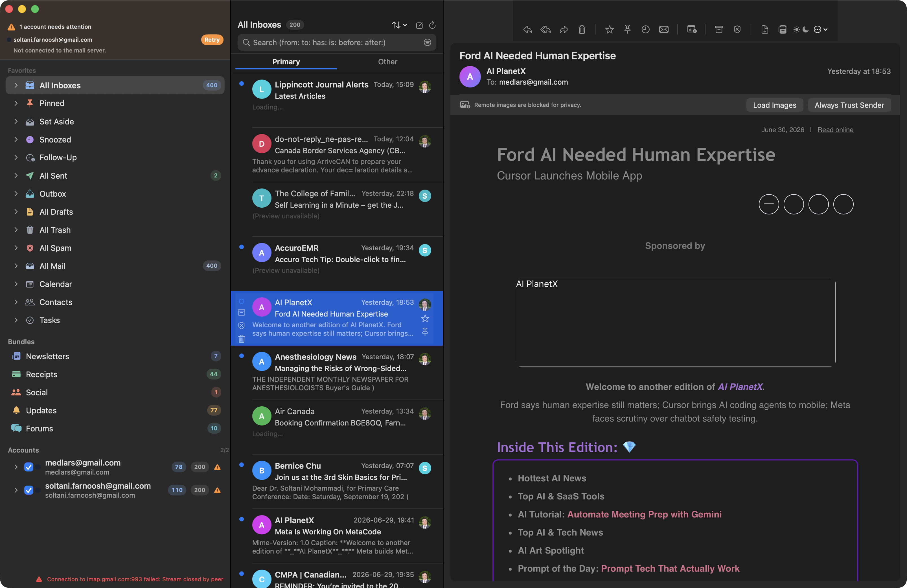This screenshot has height=588, width=907.
Task: Expand the Pinned folder chevron
Action: 16,103
